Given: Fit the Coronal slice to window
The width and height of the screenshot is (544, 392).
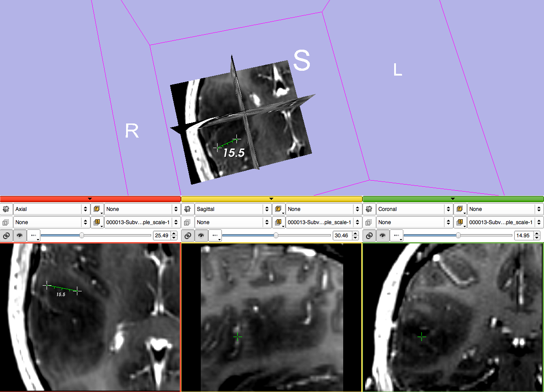Looking at the screenshot, I should [369, 209].
